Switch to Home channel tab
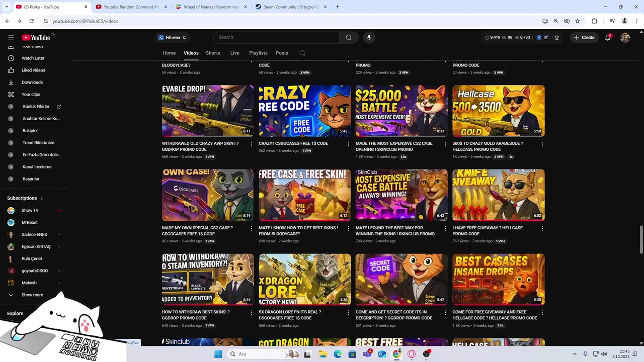This screenshot has width=644, height=362. click(x=169, y=53)
